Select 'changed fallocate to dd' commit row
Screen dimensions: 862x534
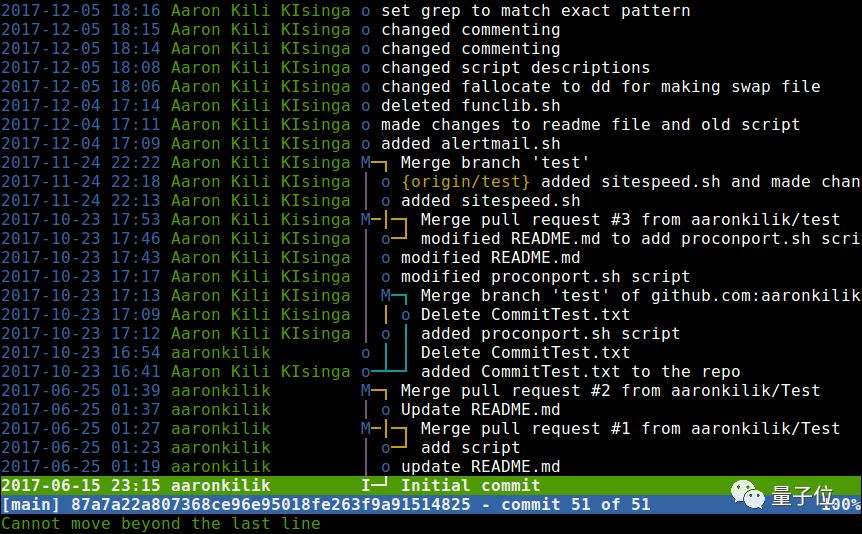(x=431, y=87)
